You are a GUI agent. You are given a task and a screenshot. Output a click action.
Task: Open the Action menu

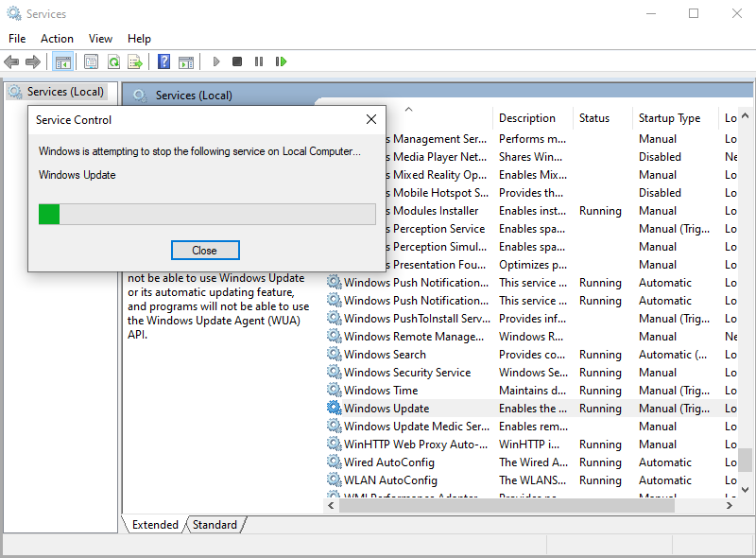pyautogui.click(x=57, y=39)
